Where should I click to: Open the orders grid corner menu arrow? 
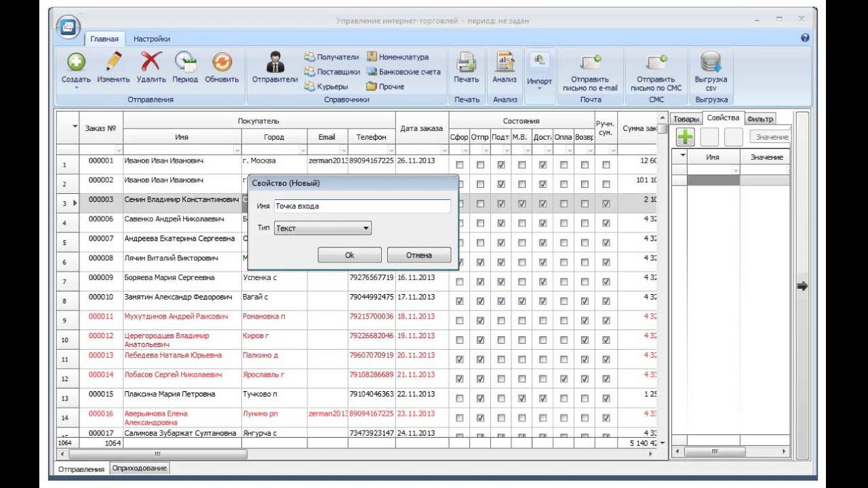[75, 127]
